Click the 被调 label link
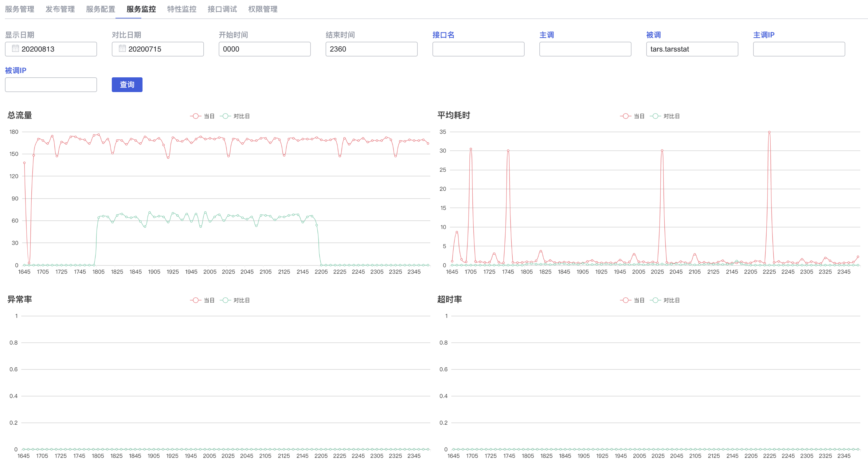 653,35
